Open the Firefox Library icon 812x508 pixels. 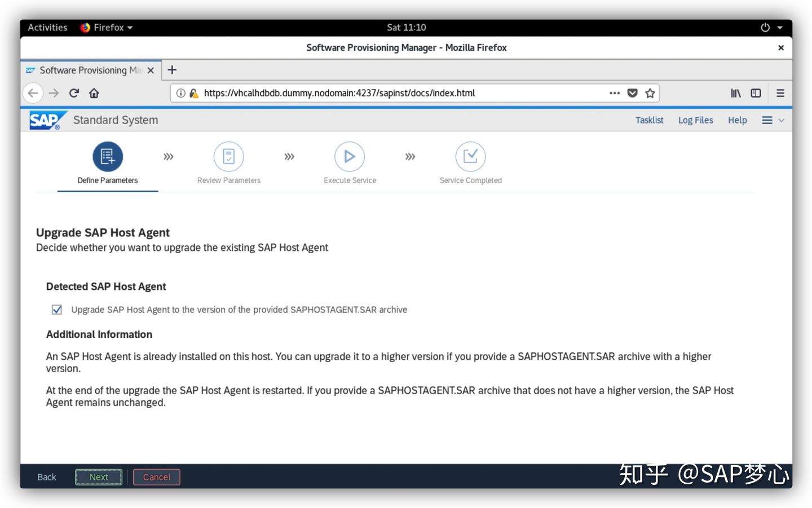pos(736,93)
